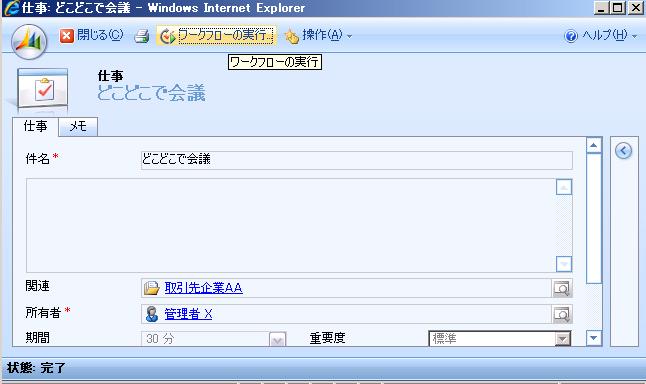Run workflow via ワークフローの実行 button
The width and height of the screenshot is (646, 384).
click(216, 35)
